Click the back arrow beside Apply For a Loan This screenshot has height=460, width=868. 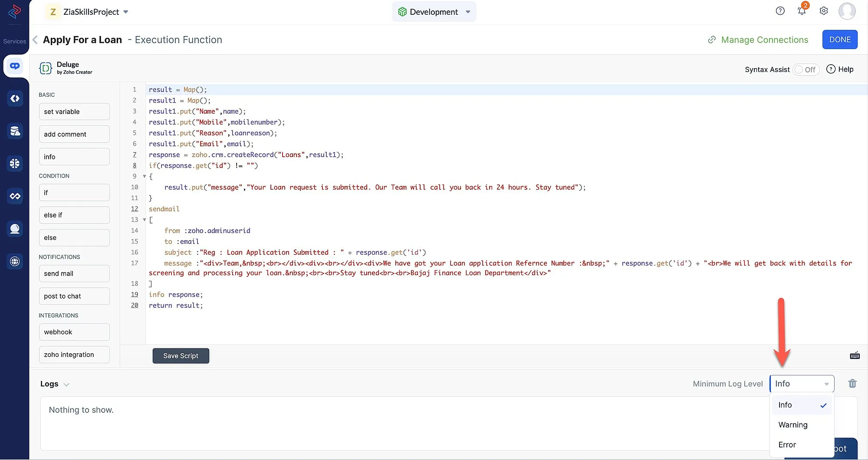click(35, 40)
